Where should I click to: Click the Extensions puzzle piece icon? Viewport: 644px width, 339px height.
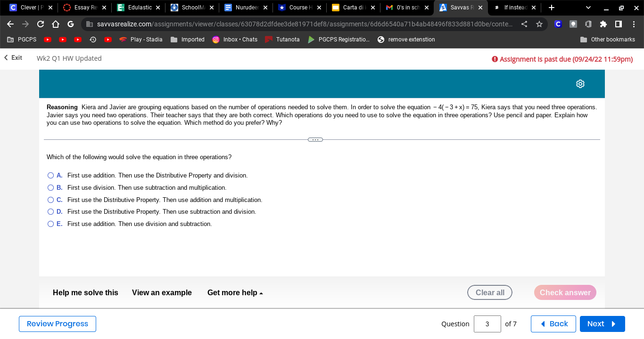603,24
